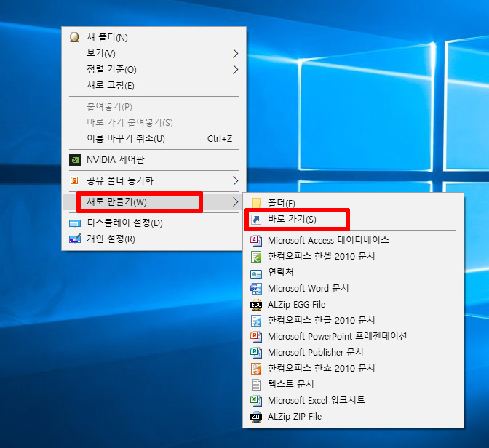The width and height of the screenshot is (489, 448).
Task: Expand the 정렬 기준(O) submenu arrow
Action: [x=236, y=69]
